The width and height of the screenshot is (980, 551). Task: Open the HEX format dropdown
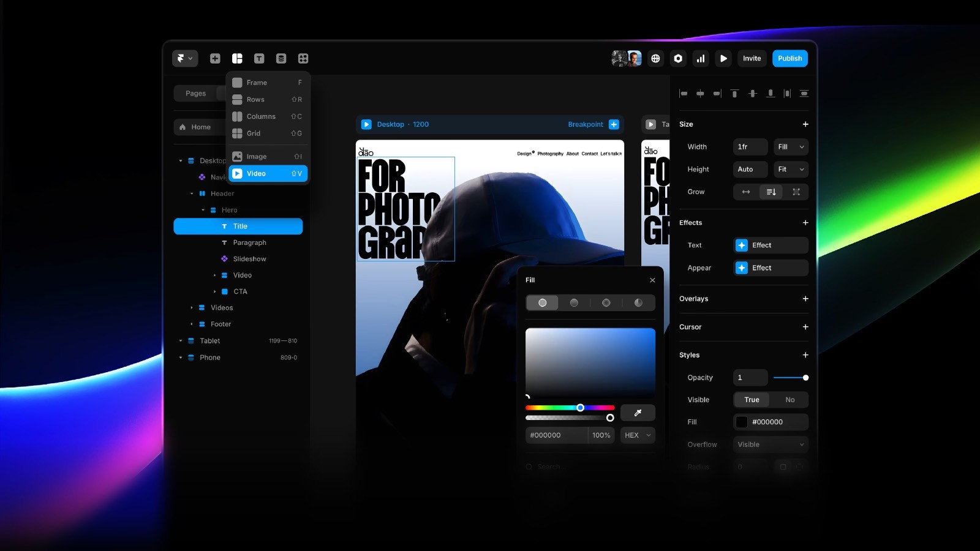(637, 435)
